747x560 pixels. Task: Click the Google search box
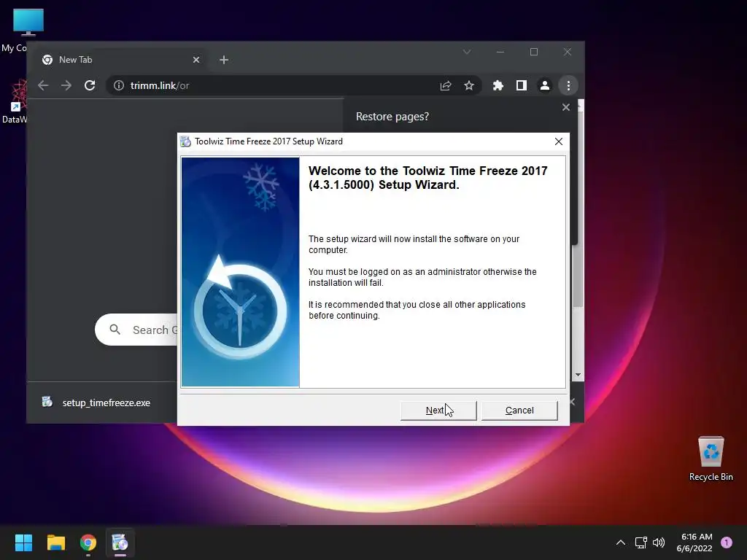click(x=136, y=330)
